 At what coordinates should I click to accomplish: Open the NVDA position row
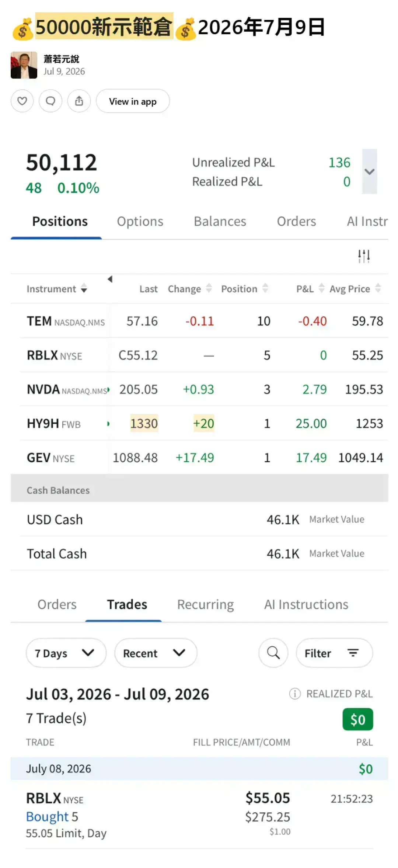point(204,389)
